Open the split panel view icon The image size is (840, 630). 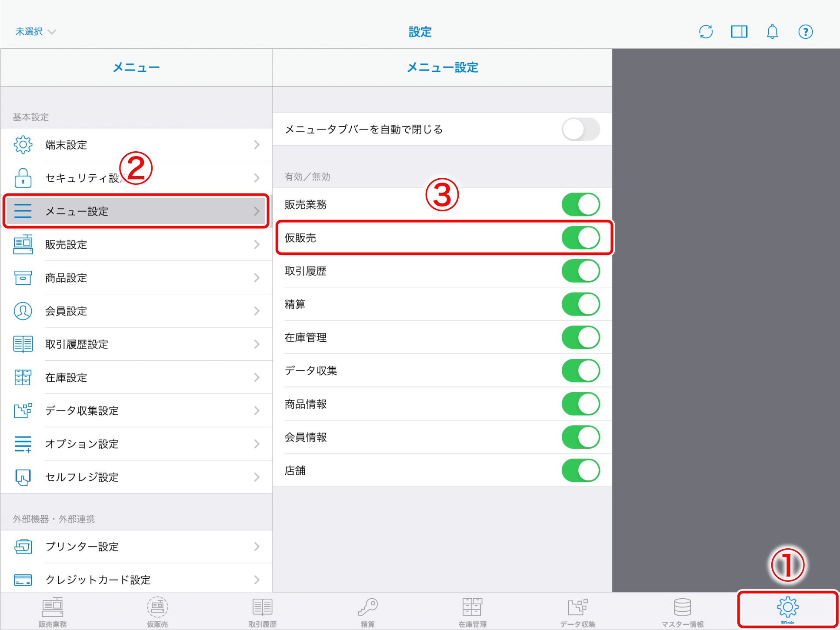tap(739, 32)
